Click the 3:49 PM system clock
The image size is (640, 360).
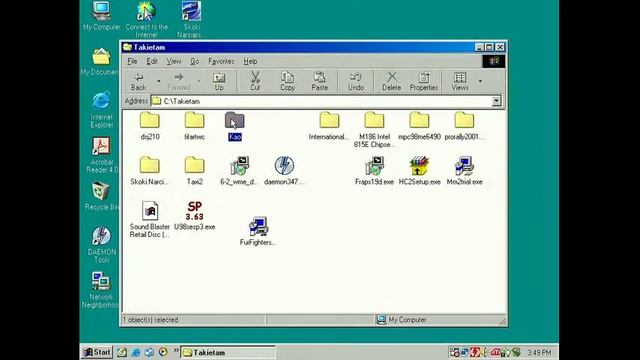pos(539,352)
